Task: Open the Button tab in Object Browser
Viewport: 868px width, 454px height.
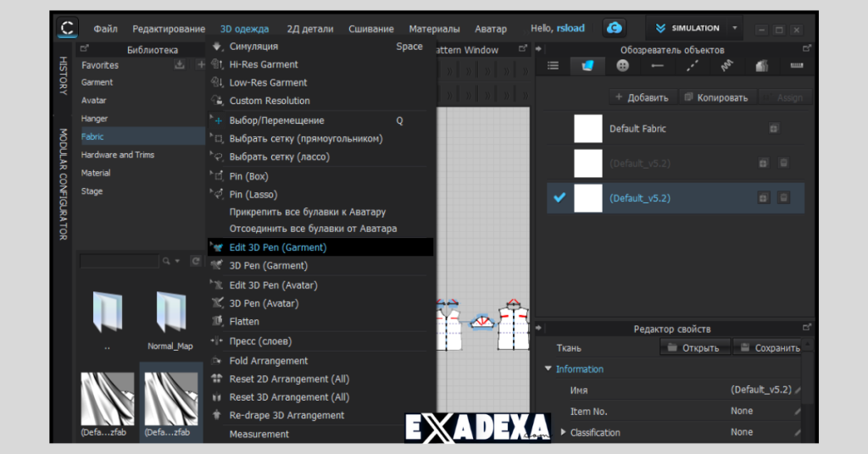Action: 623,65
